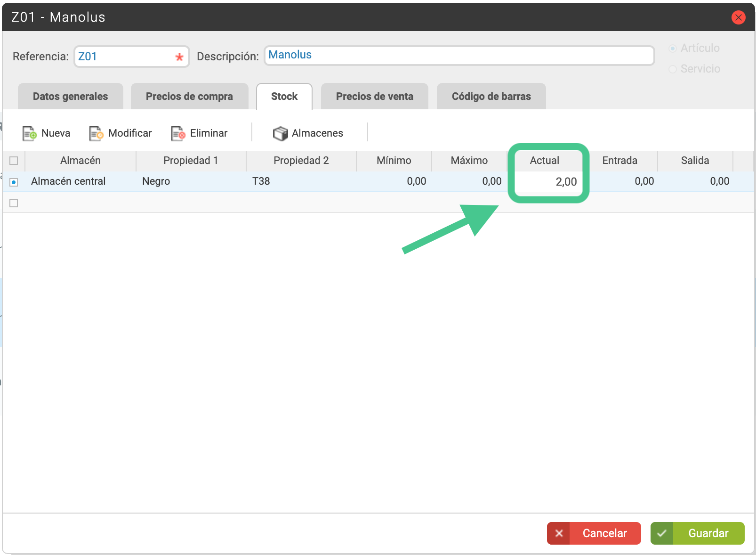This screenshot has height=555, width=756.
Task: Click the white X icon on Cancelar
Action: coord(559,533)
